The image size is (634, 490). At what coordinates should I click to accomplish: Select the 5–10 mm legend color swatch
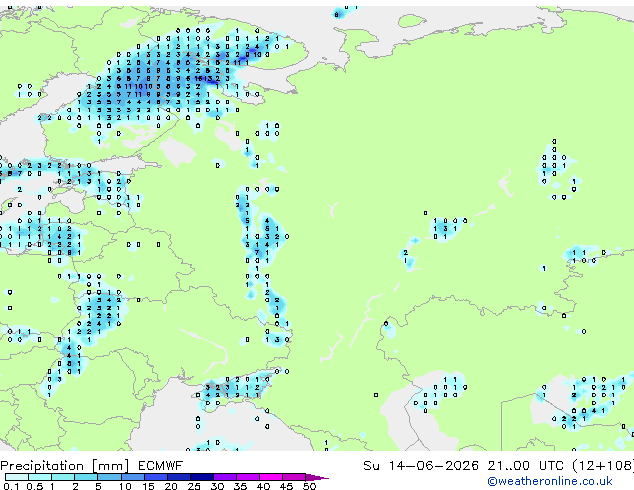pyautogui.click(x=110, y=477)
